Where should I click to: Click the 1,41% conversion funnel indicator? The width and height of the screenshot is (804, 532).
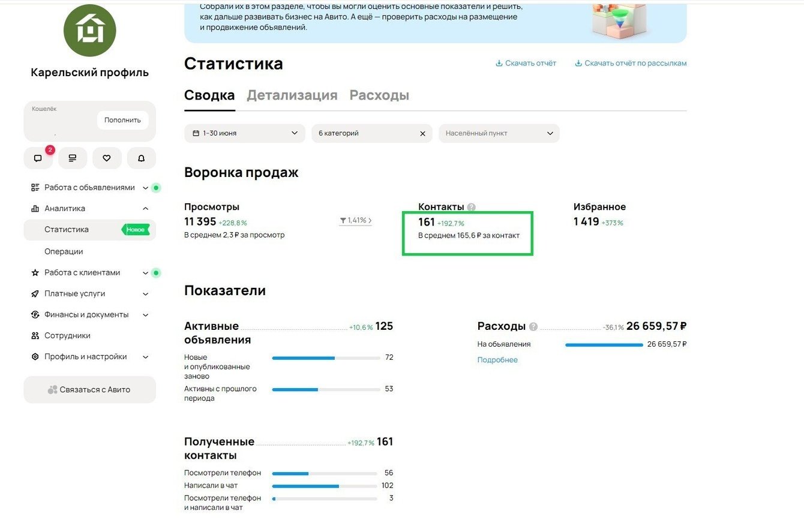click(356, 221)
